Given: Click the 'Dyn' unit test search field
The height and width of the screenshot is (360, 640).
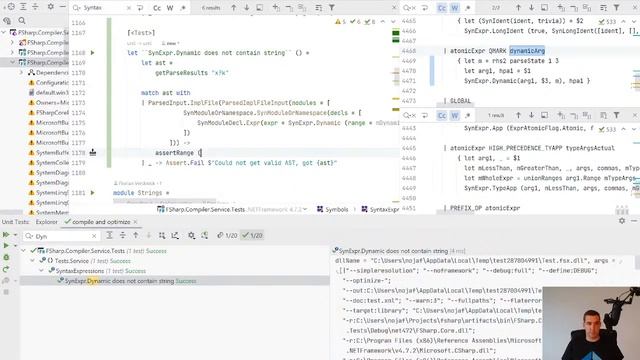Looking at the screenshot, I should (x=61, y=236).
